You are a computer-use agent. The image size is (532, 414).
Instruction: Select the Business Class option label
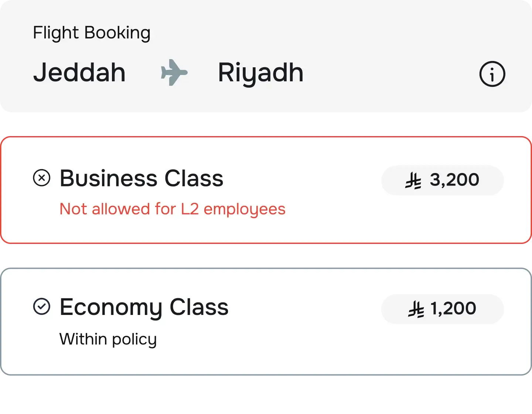(141, 179)
